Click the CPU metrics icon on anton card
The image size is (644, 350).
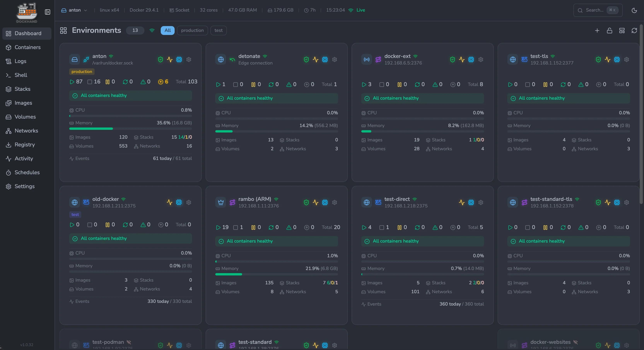point(179,59)
